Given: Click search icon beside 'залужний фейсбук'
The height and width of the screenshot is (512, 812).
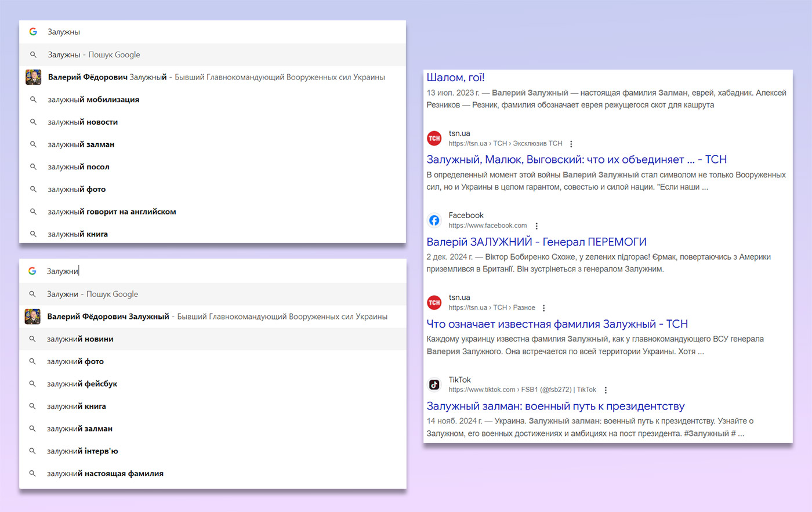Looking at the screenshot, I should point(32,384).
